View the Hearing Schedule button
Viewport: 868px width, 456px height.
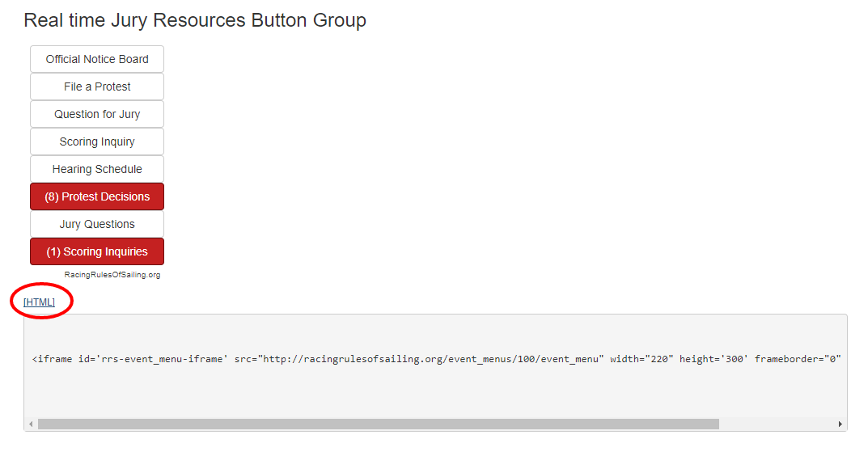[97, 169]
